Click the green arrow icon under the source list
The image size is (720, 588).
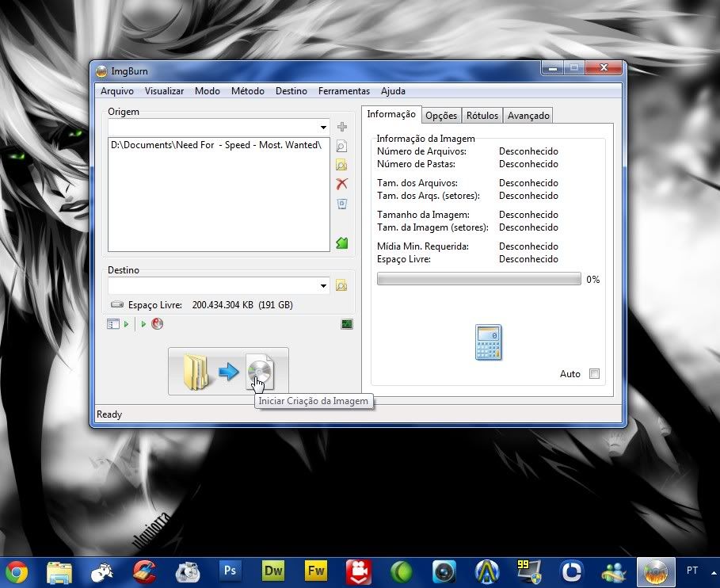tap(341, 243)
